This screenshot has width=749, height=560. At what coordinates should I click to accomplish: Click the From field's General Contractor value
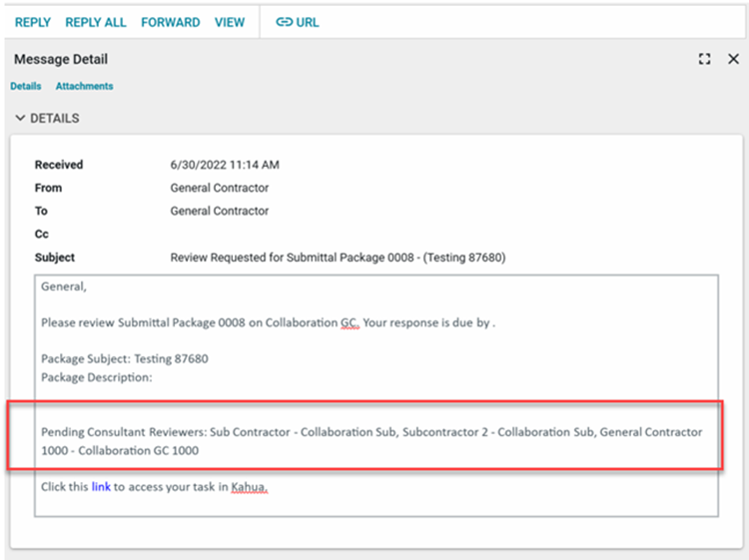pyautogui.click(x=219, y=188)
